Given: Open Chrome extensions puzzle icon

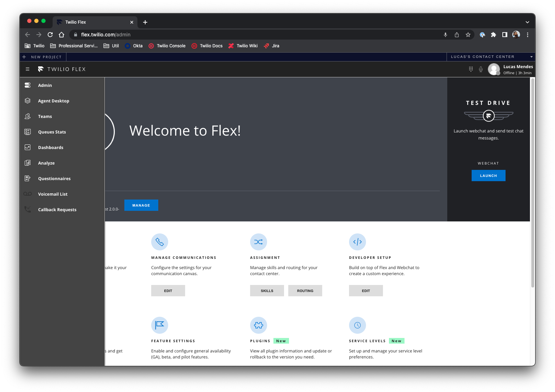Looking at the screenshot, I should [494, 35].
